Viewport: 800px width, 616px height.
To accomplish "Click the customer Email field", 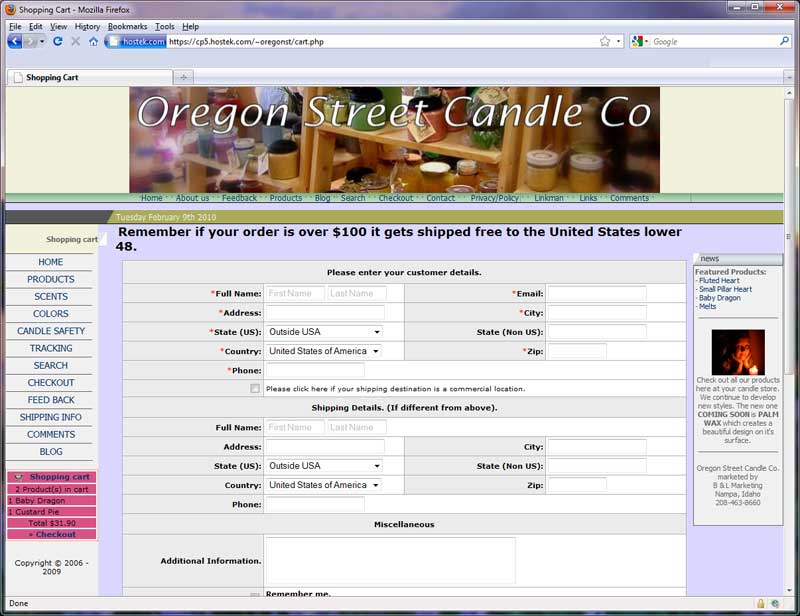I will (x=597, y=293).
